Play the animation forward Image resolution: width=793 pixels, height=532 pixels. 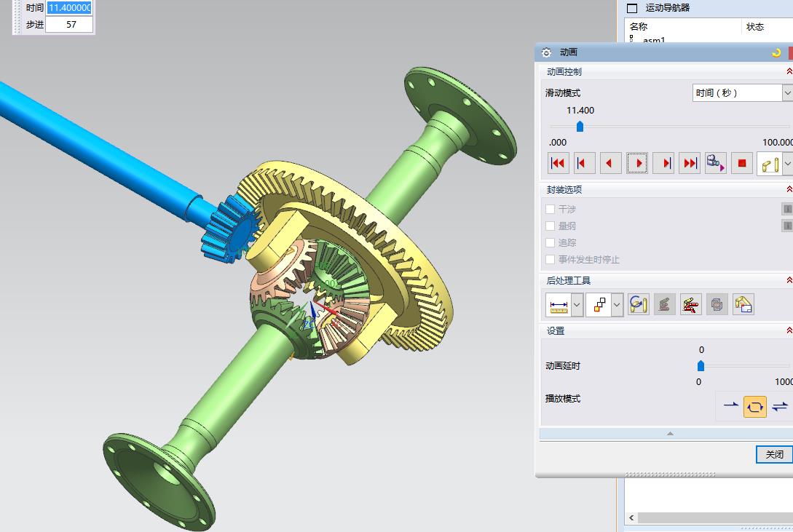pyautogui.click(x=637, y=163)
